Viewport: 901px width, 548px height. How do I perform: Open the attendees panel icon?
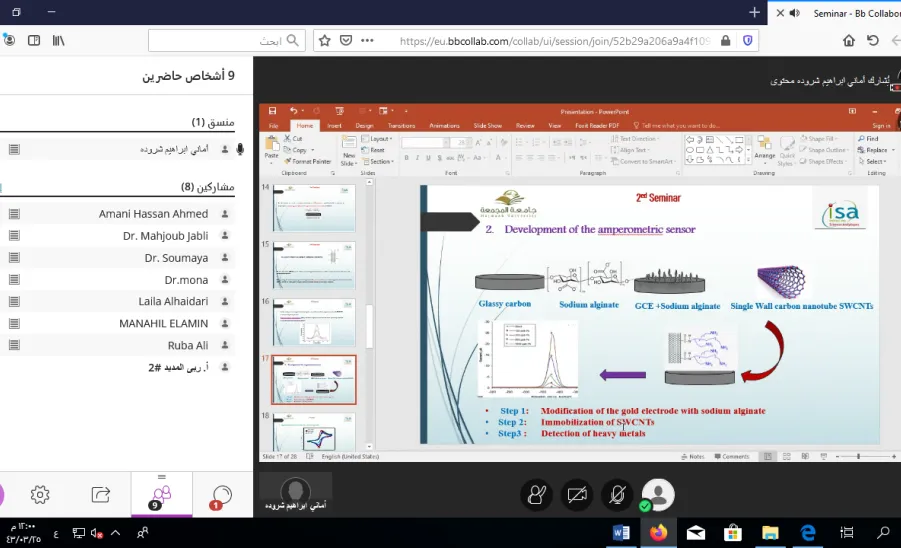click(x=161, y=496)
